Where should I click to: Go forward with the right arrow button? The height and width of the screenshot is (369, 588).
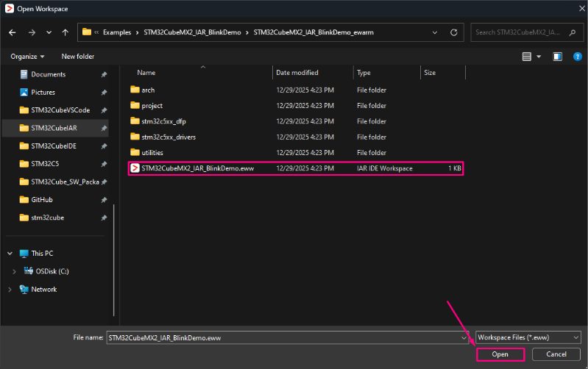(32, 32)
